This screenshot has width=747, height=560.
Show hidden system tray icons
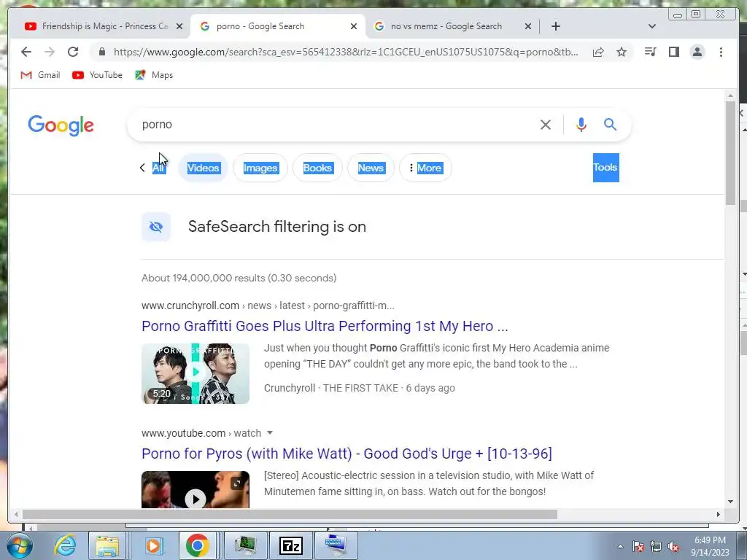[x=620, y=546]
